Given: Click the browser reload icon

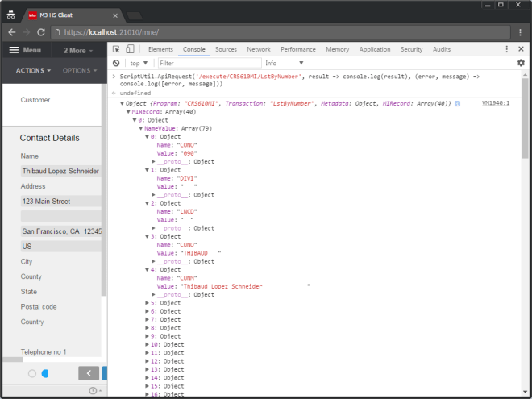Looking at the screenshot, I should (x=41, y=31).
